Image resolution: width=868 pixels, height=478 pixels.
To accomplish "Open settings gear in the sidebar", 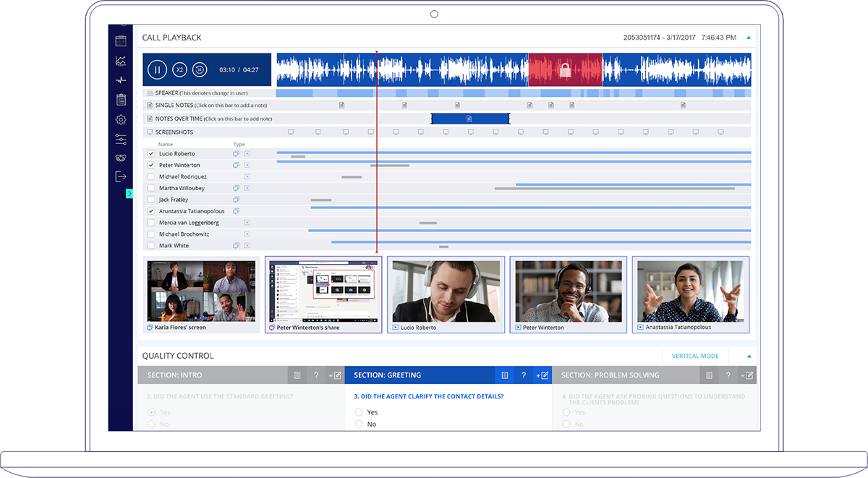I will [121, 119].
